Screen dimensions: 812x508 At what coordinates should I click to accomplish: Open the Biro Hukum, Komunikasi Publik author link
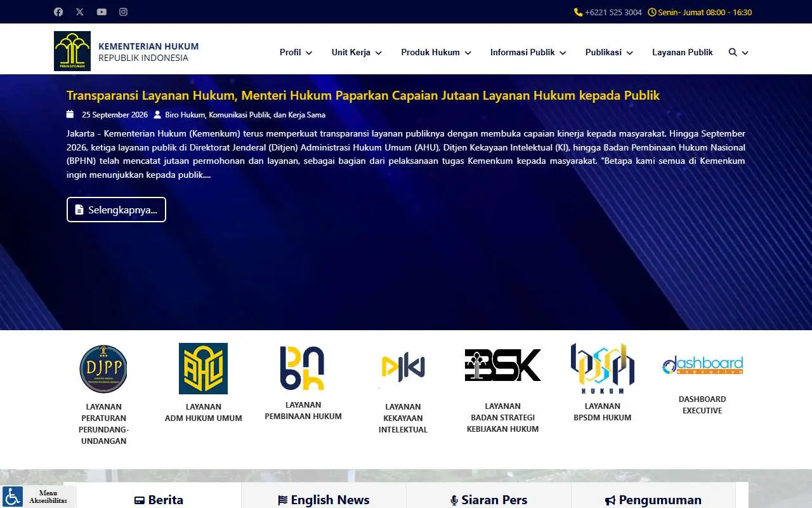pyautogui.click(x=245, y=115)
